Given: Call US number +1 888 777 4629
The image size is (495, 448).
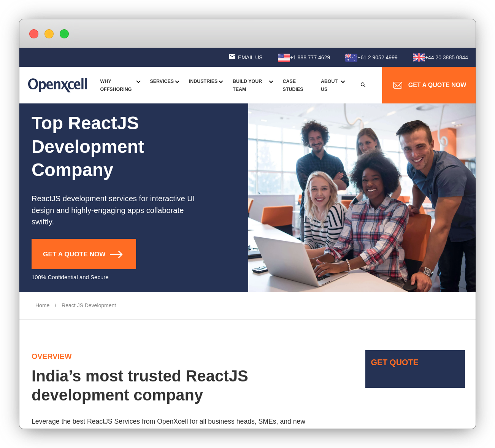Looking at the screenshot, I should (x=310, y=57).
